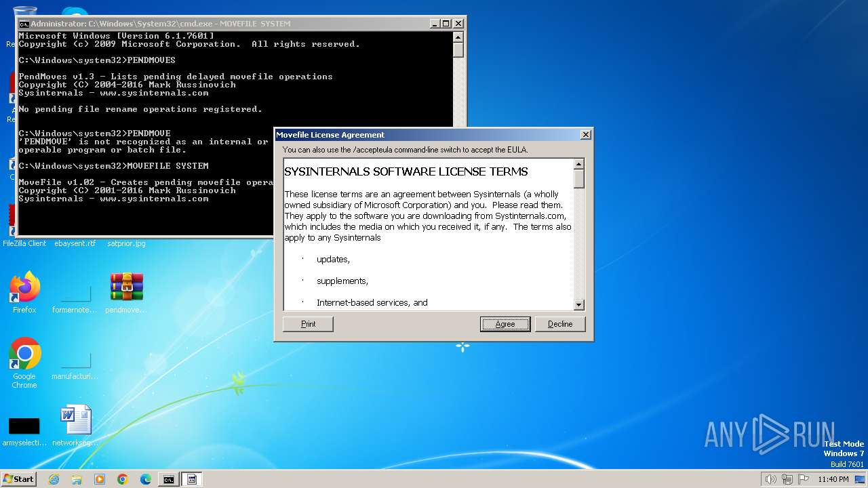Click the license terms text area
The image size is (868, 488).
tap(428, 235)
